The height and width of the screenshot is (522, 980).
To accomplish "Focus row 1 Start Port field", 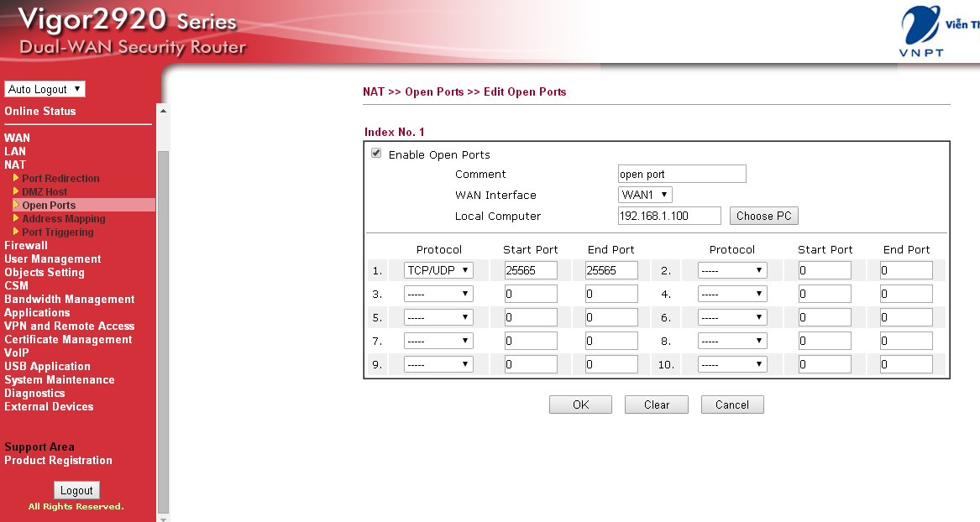I will click(531, 270).
